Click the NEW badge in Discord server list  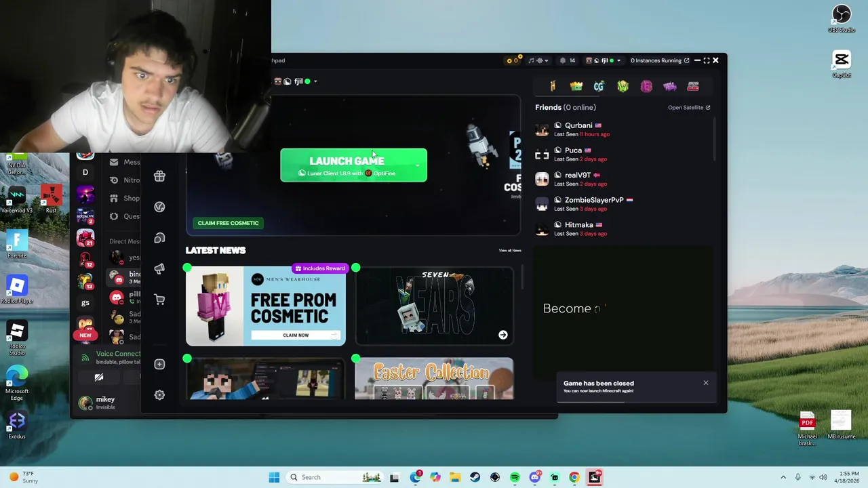[85, 335]
